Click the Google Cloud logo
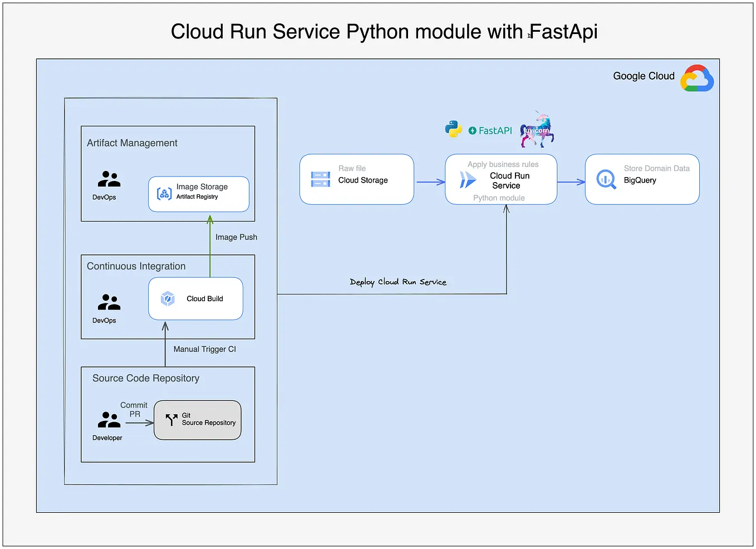756x549 pixels. 697,78
